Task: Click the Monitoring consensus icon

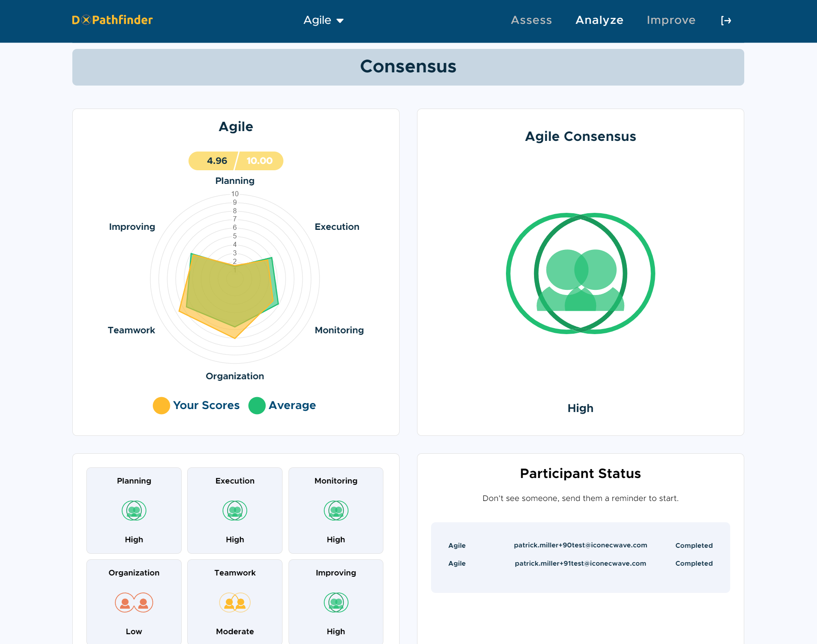Action: click(336, 510)
